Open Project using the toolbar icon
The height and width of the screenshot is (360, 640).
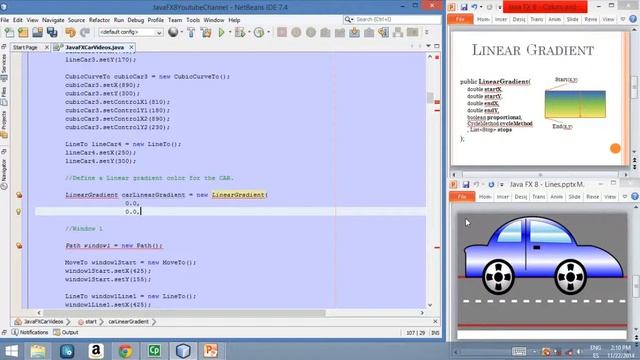coord(38,32)
